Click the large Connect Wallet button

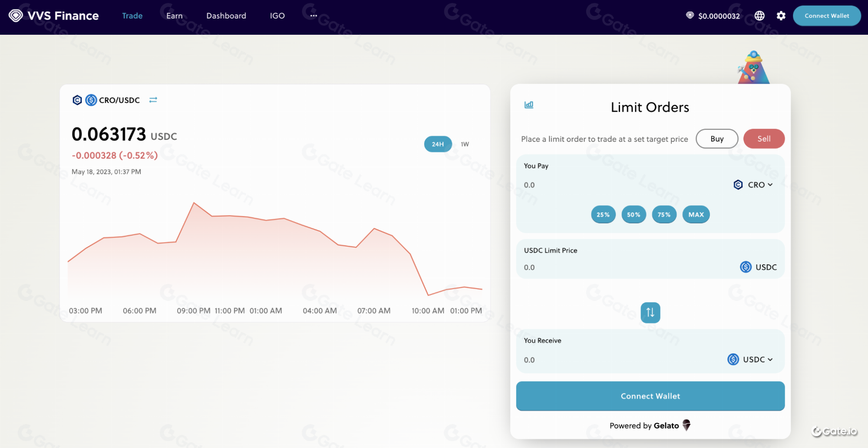[x=650, y=396]
